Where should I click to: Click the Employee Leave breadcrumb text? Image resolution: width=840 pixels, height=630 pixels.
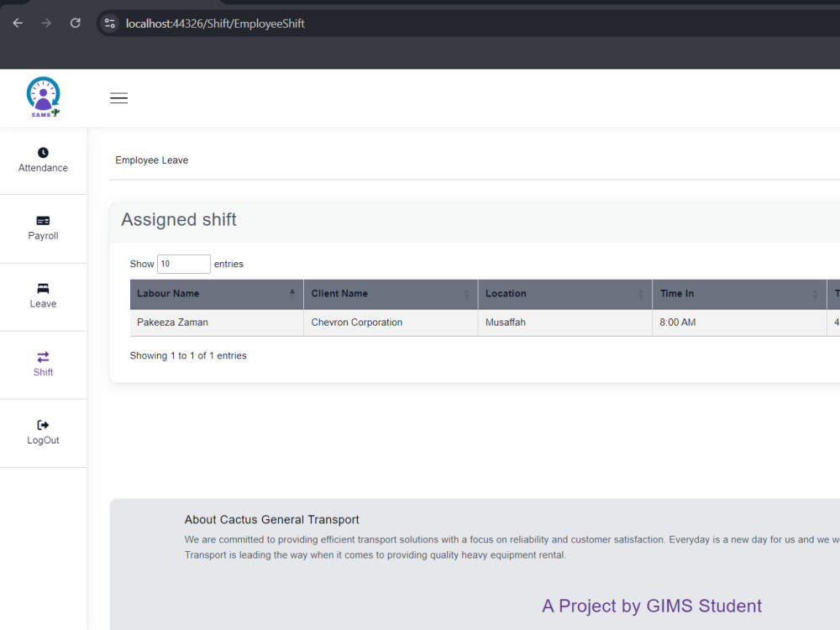coord(151,160)
